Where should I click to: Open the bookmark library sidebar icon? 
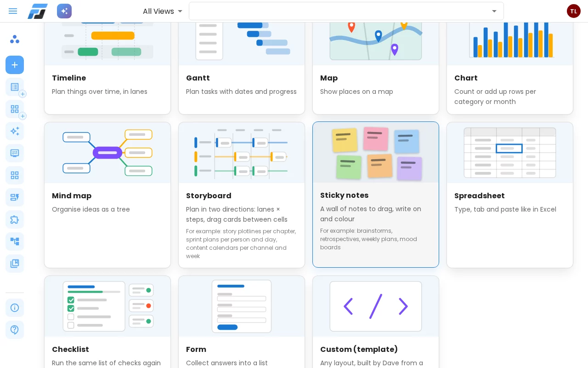tap(15, 264)
